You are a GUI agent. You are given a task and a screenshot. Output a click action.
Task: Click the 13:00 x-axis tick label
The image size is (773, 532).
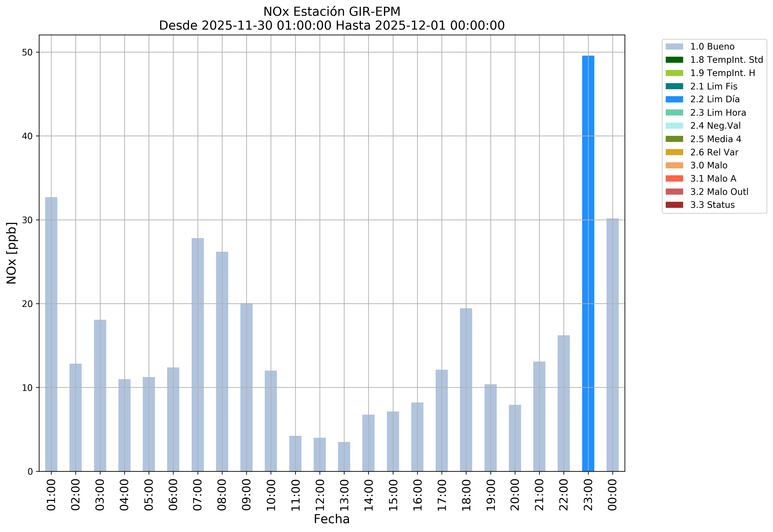click(x=344, y=495)
